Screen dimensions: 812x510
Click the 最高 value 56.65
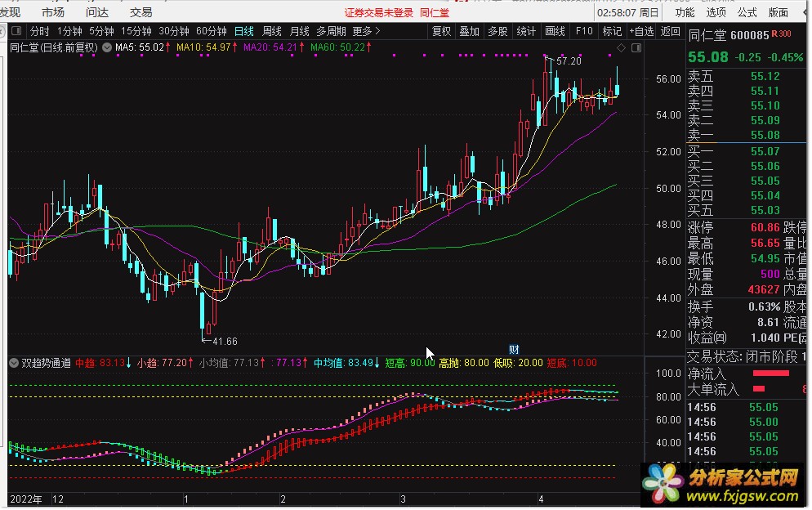765,243
